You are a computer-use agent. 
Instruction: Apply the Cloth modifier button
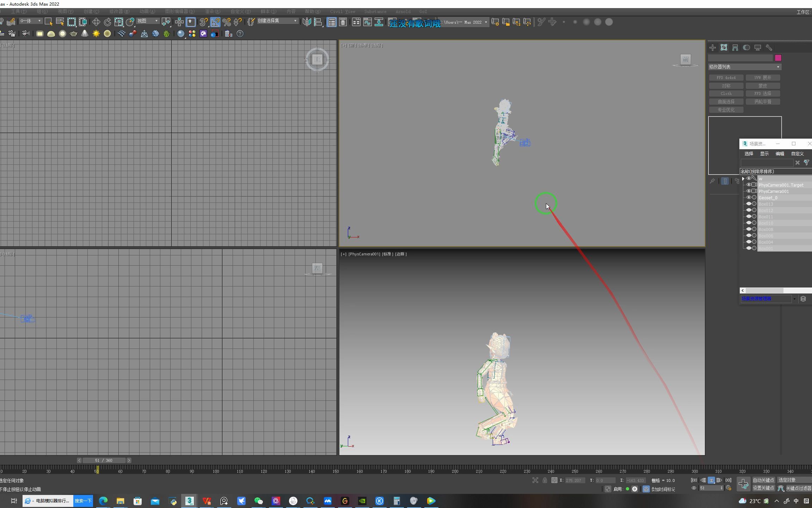[726, 93]
